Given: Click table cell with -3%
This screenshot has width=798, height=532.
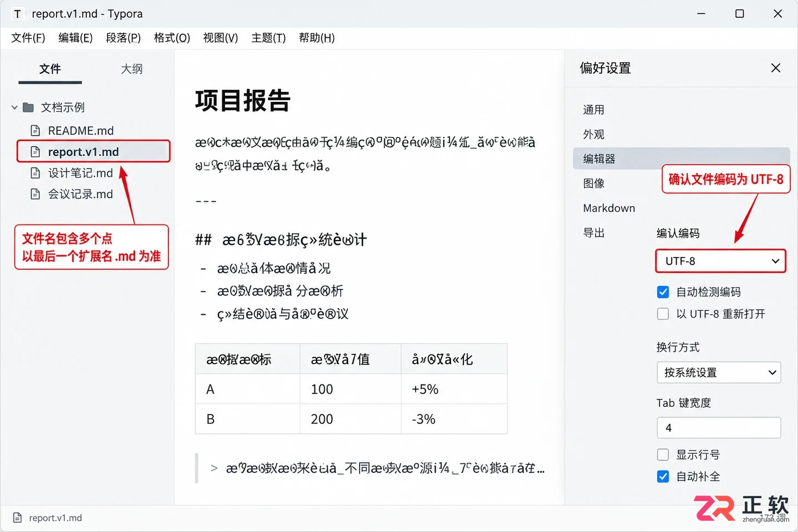Looking at the screenshot, I should pos(454,419).
